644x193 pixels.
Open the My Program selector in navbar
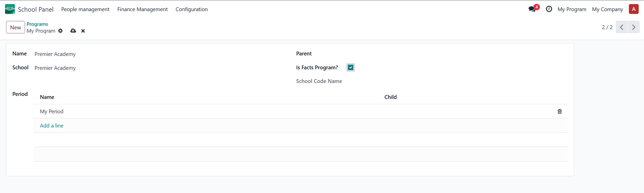click(x=572, y=9)
